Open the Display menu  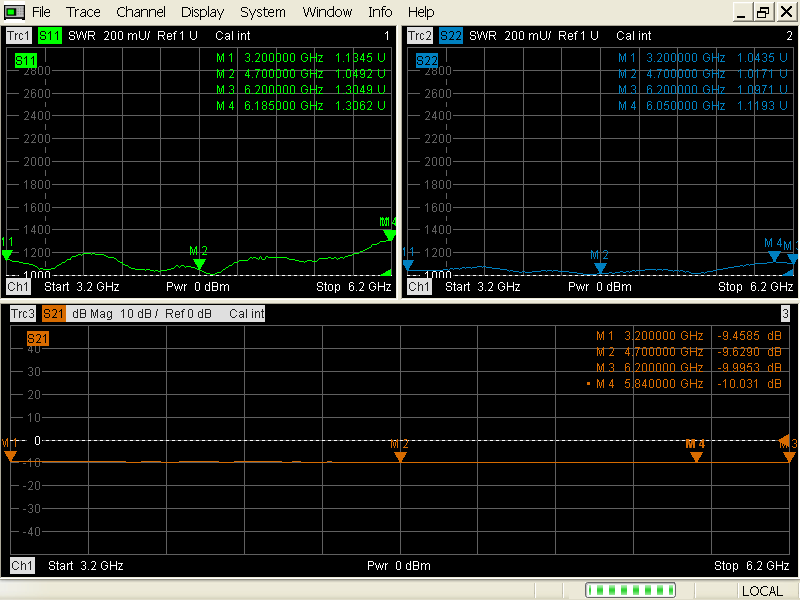point(202,12)
